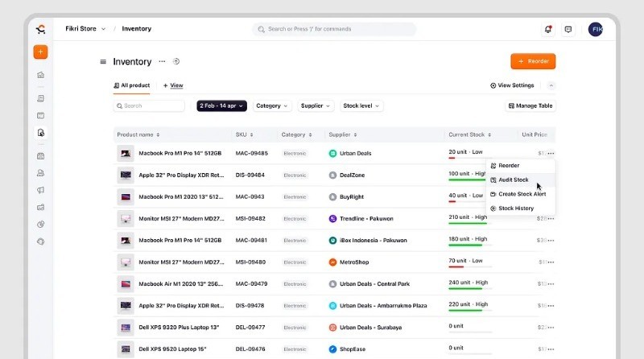Sort by Category column header
Viewport: 644px width, 359px height.
[x=296, y=134]
